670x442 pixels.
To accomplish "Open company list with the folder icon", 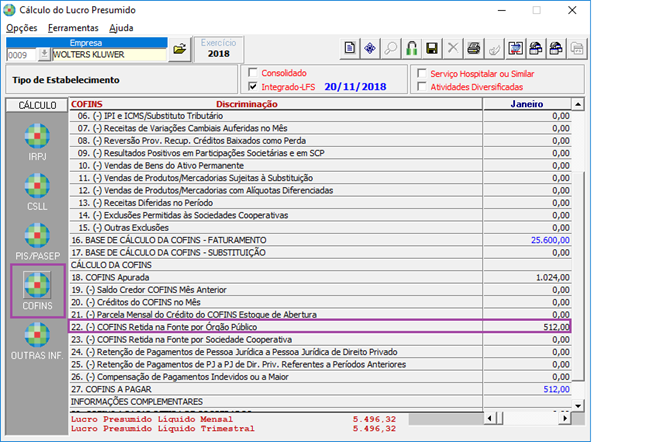I will coord(179,49).
